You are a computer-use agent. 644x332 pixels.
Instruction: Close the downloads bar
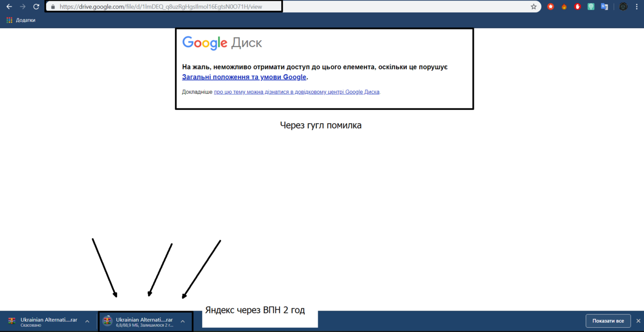coord(638,321)
